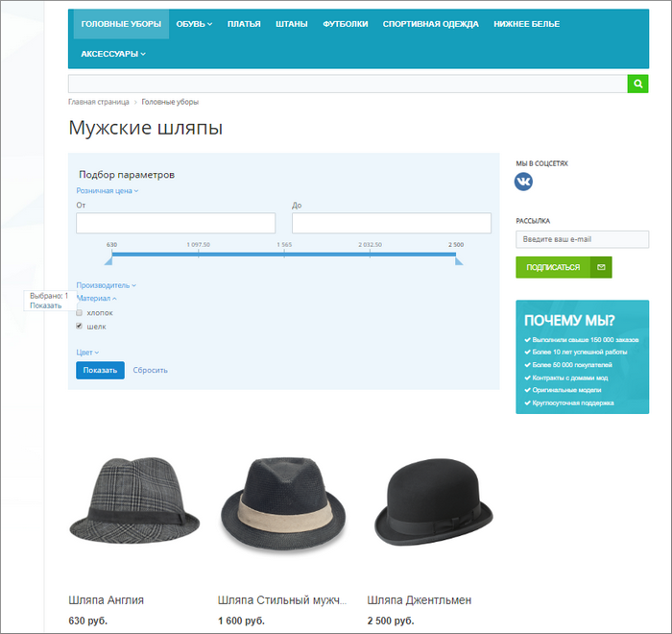
Task: Open the Шляпа Джентльмен product image
Action: [433, 502]
